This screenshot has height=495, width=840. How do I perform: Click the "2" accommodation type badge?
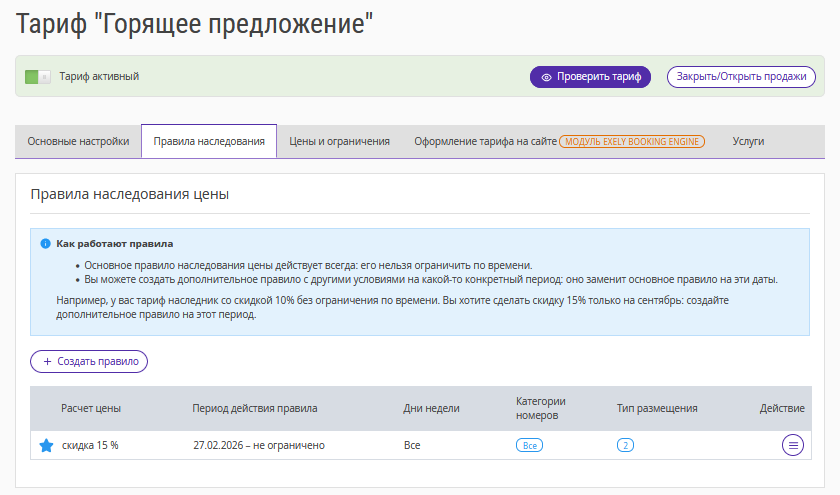point(625,445)
